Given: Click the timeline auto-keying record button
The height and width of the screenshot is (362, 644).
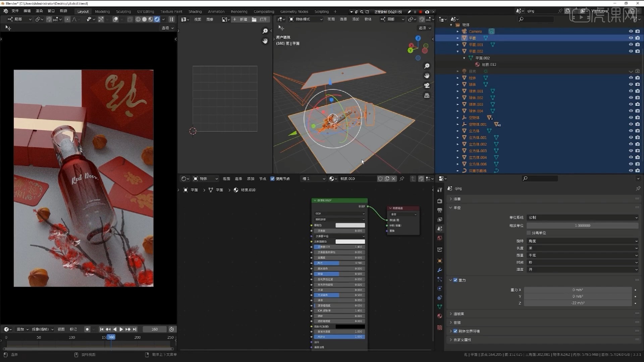Looking at the screenshot, I should (87, 329).
